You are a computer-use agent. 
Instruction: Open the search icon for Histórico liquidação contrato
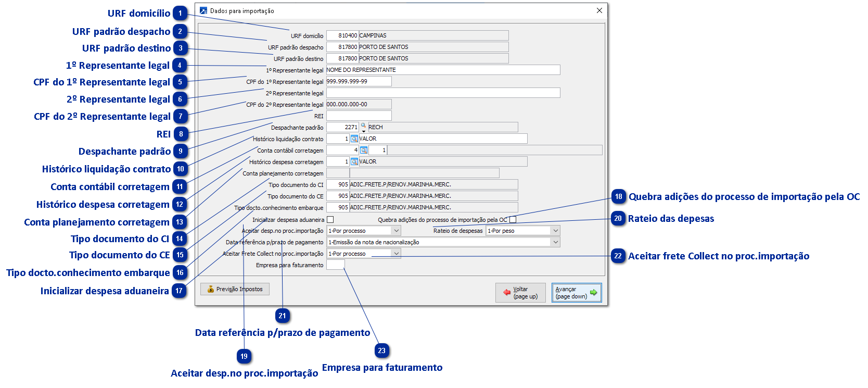[354, 139]
